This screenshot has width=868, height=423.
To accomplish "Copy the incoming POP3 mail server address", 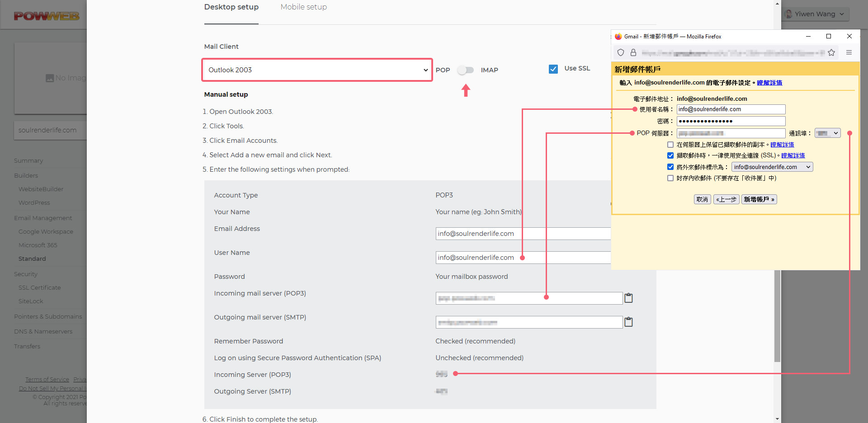I will 628,298.
